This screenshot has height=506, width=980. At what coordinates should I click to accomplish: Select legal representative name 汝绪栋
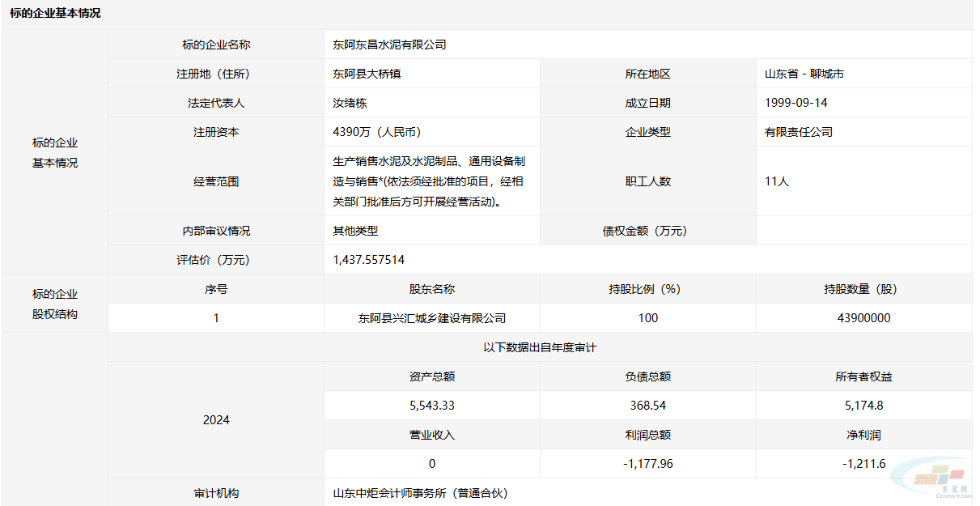350,103
